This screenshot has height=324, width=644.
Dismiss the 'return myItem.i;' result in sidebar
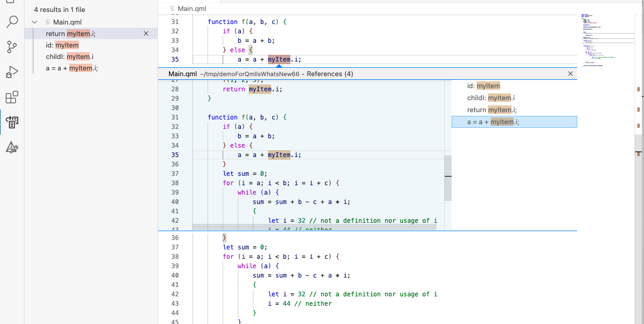pyautogui.click(x=146, y=33)
